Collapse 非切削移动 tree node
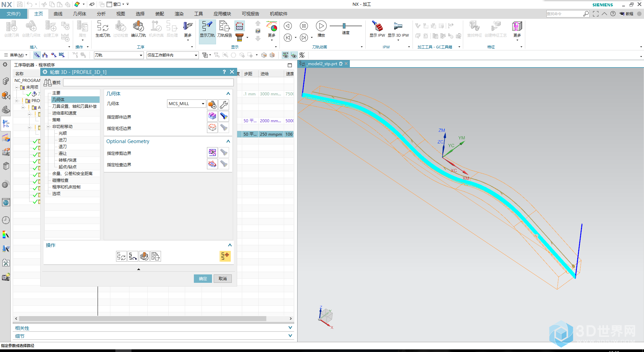 click(x=48, y=127)
